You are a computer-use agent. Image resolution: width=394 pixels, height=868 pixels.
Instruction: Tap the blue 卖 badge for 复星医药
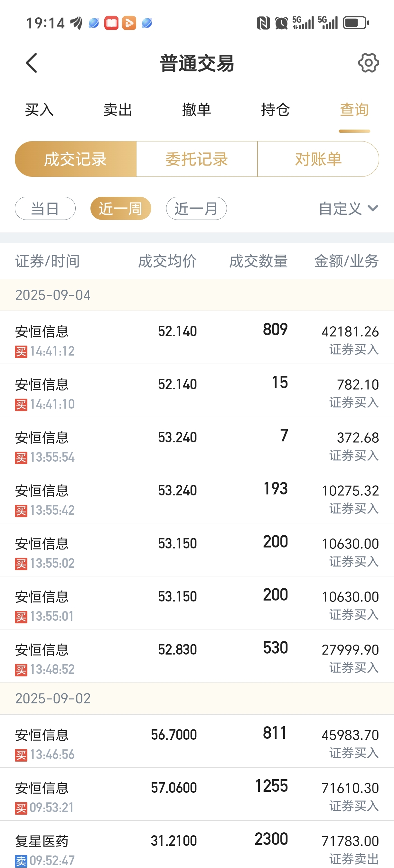point(21,861)
